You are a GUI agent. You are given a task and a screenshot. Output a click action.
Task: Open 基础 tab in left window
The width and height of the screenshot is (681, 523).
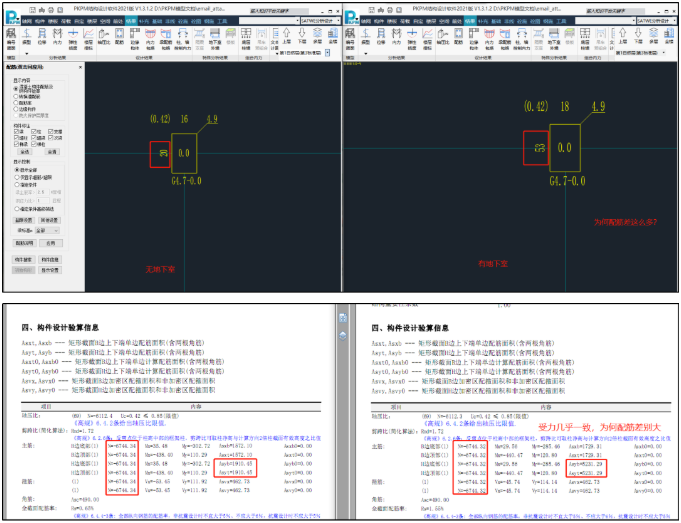click(x=157, y=21)
